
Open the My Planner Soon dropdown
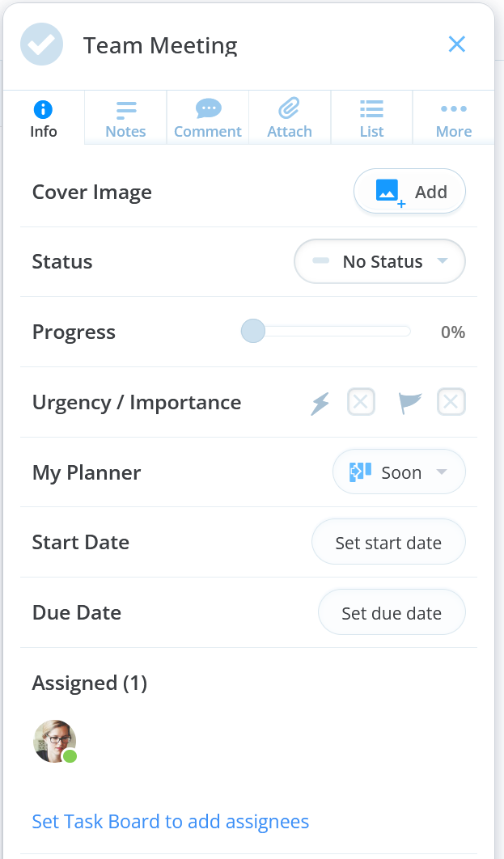[x=399, y=472]
